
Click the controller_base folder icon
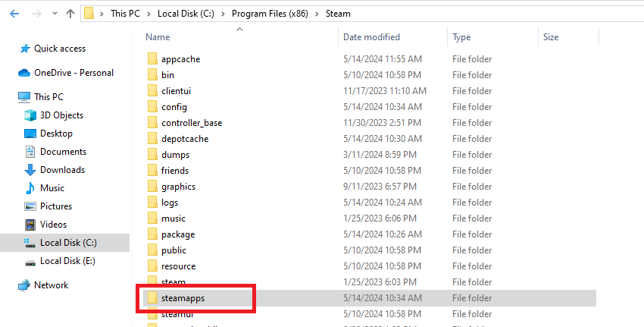152,123
